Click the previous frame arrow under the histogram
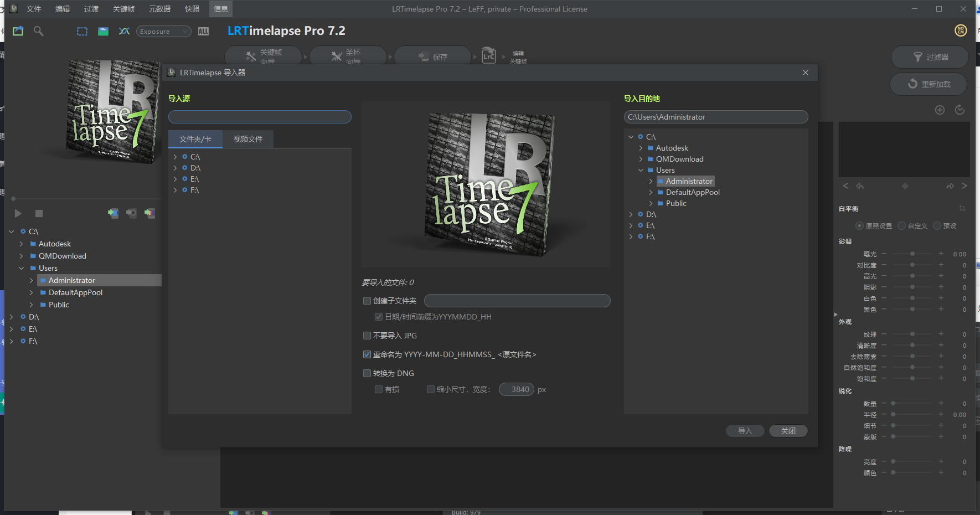Screen dimensions: 980x515 click(845, 186)
